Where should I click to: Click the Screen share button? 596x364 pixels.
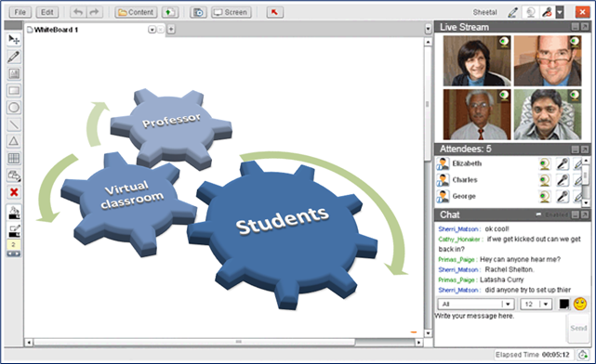pos(232,12)
